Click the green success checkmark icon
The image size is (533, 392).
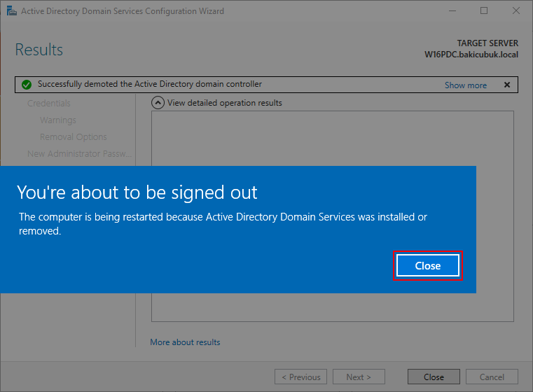click(x=27, y=85)
